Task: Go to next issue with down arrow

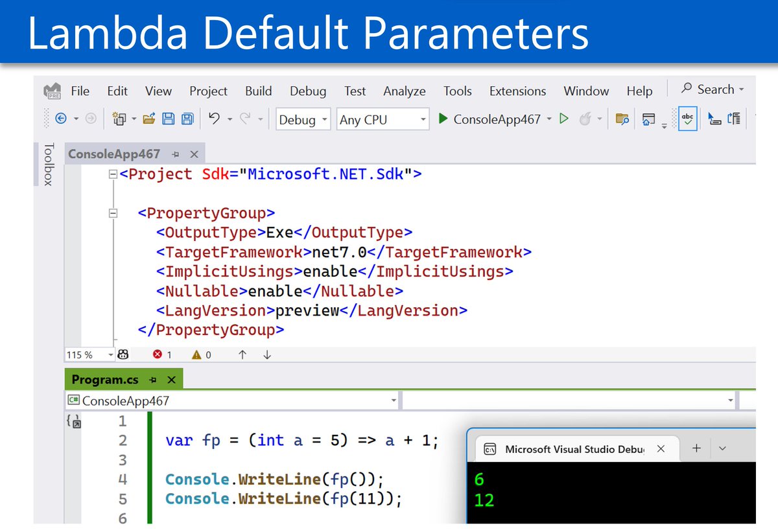Action: (x=267, y=354)
